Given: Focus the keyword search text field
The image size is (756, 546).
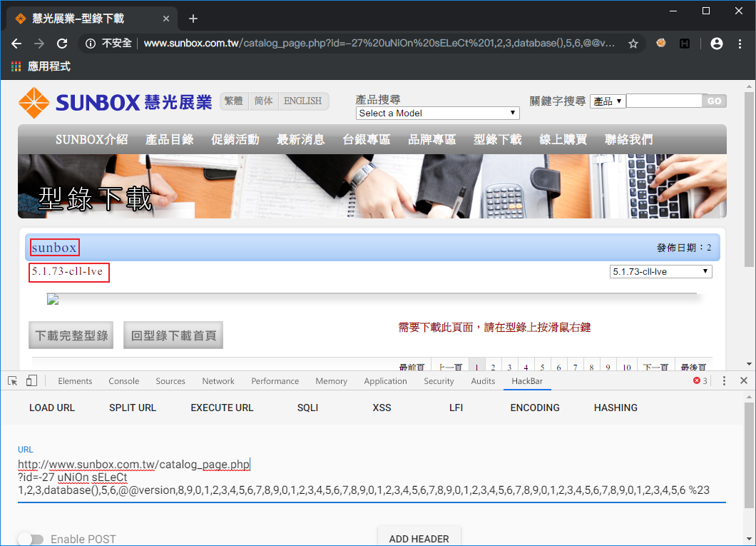Looking at the screenshot, I should pos(665,101).
